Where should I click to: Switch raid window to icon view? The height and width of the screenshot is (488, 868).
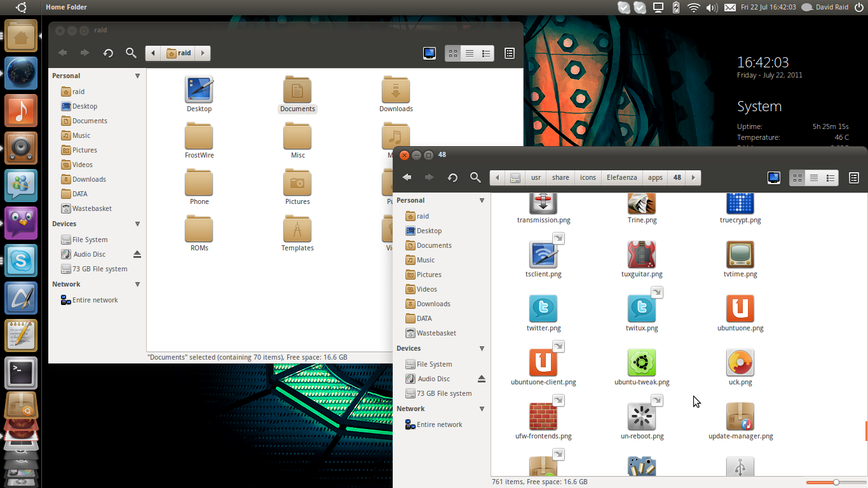[453, 53]
